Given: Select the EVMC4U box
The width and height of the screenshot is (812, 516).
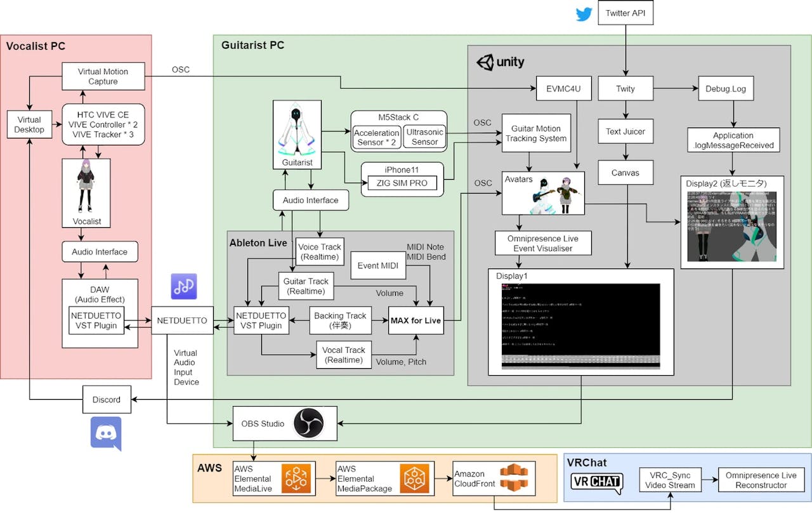Looking at the screenshot, I should click(564, 89).
